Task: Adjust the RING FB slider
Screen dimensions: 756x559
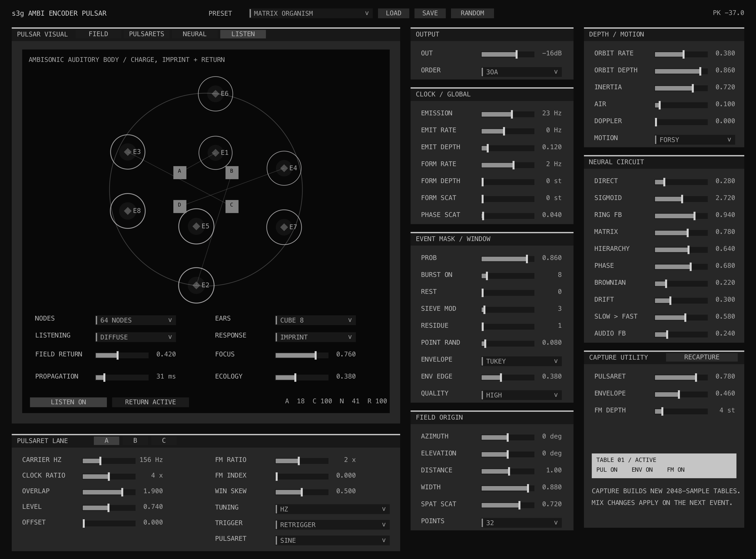Action: [x=681, y=216]
